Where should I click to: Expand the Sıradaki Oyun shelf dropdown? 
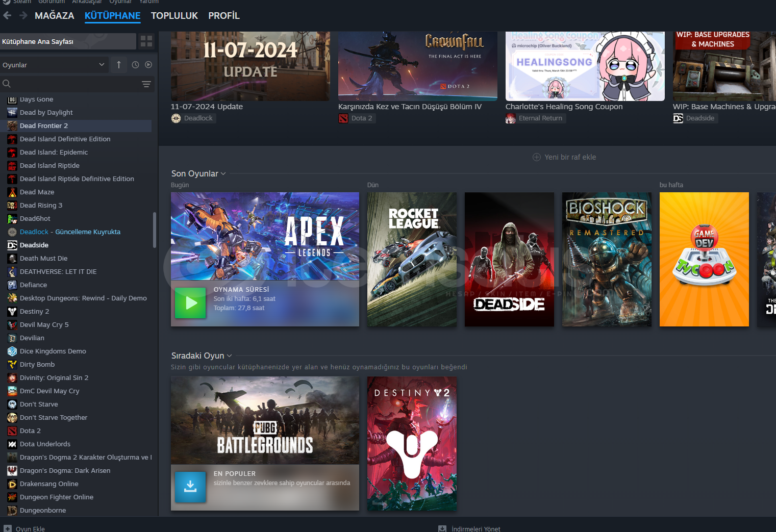pyautogui.click(x=229, y=356)
